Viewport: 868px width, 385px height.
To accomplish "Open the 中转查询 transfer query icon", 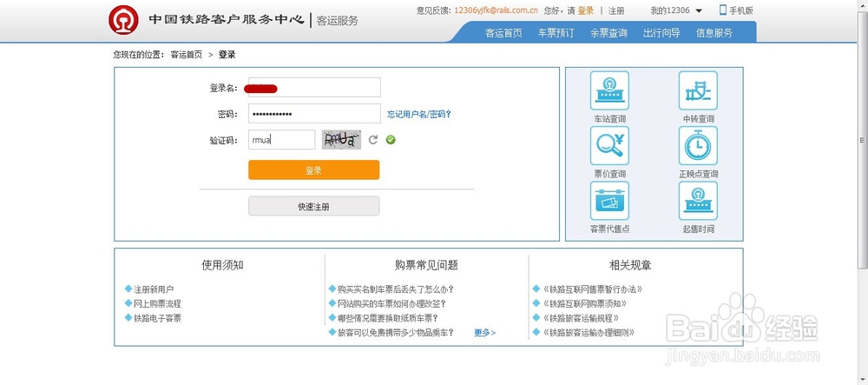I will 698,90.
